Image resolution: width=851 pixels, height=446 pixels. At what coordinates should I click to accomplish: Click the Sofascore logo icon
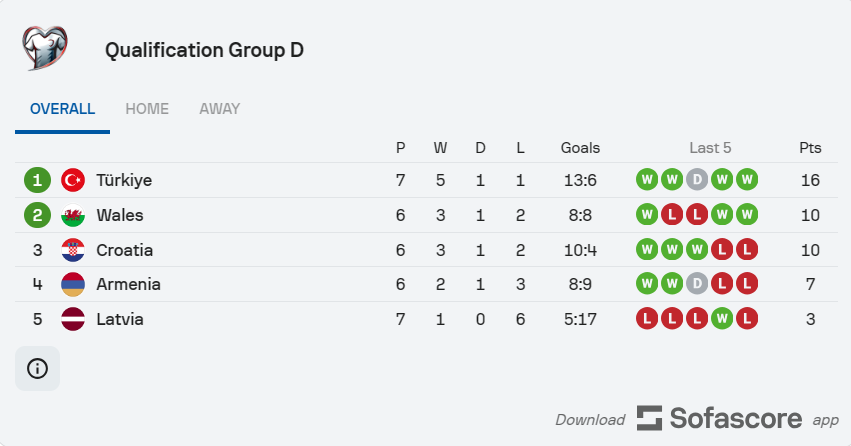point(649,418)
